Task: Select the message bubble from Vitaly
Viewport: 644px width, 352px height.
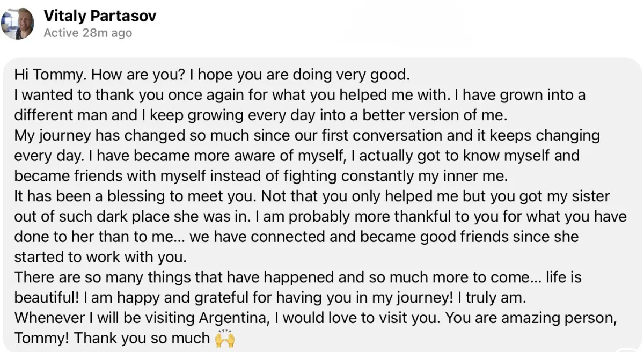Action: [322, 204]
